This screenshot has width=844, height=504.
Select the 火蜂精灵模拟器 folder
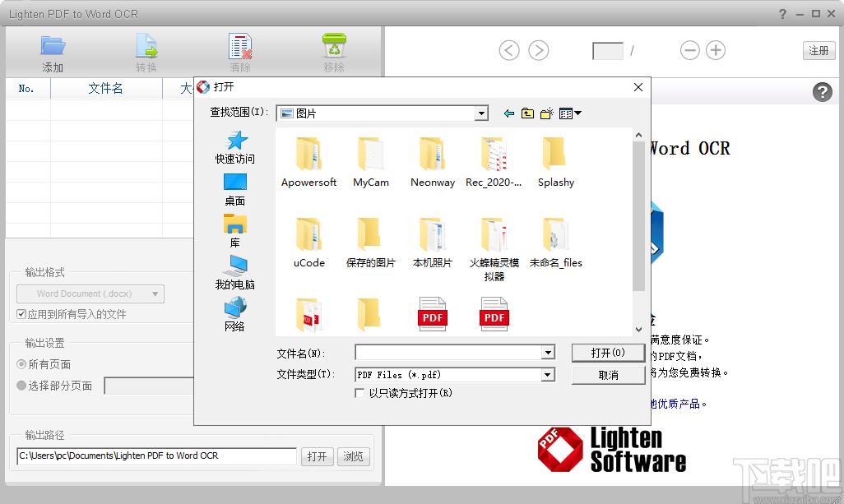(x=494, y=249)
